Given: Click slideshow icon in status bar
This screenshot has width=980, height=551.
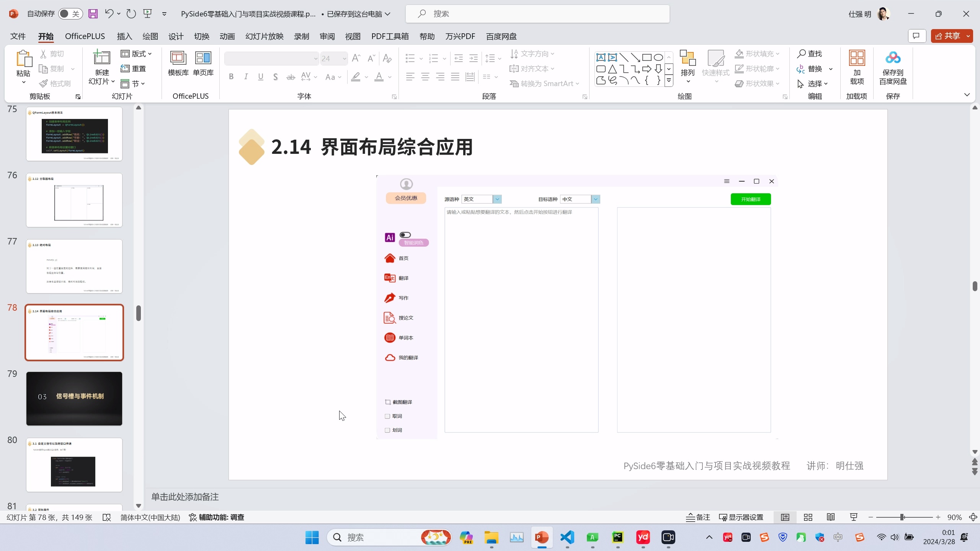Looking at the screenshot, I should pos(854,517).
